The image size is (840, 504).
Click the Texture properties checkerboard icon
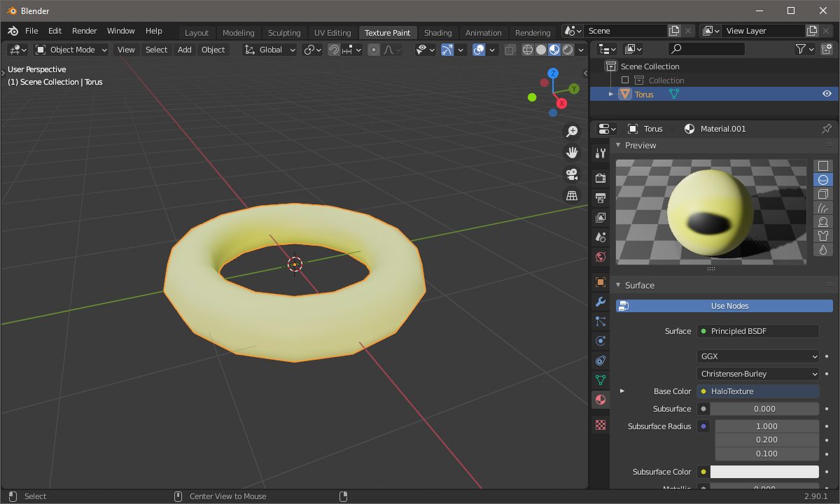600,425
